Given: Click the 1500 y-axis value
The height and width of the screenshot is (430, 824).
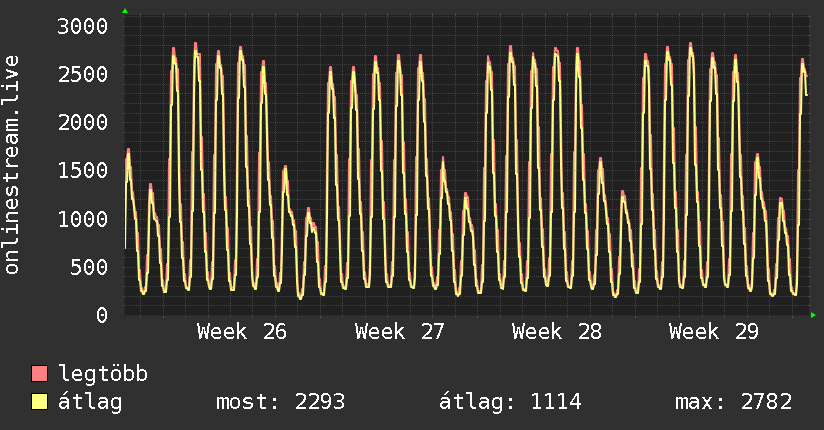Looking at the screenshot, I should [x=83, y=170].
